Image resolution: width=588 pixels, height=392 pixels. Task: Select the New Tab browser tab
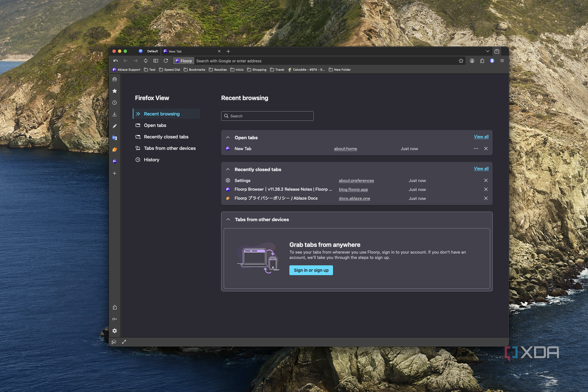tap(192, 51)
